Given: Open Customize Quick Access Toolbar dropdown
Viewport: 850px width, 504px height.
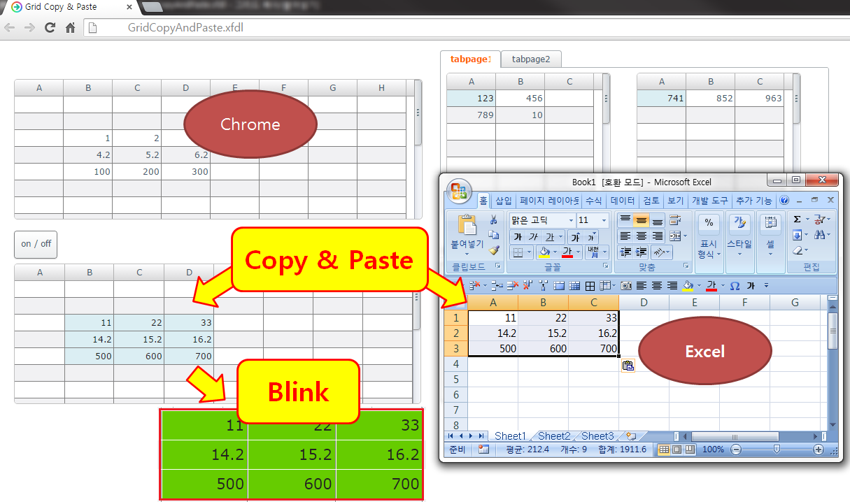Looking at the screenshot, I should pos(766,285).
